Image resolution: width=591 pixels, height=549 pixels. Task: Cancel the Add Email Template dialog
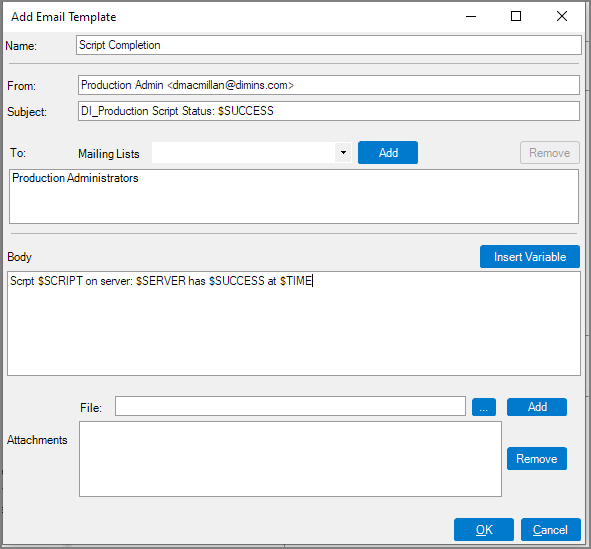tap(550, 529)
